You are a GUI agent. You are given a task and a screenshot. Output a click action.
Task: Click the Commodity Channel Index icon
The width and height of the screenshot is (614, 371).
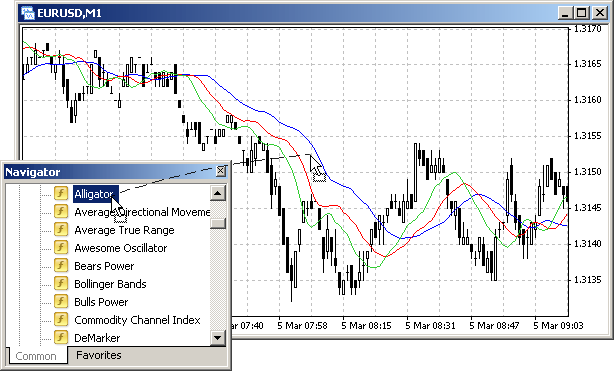(x=61, y=319)
